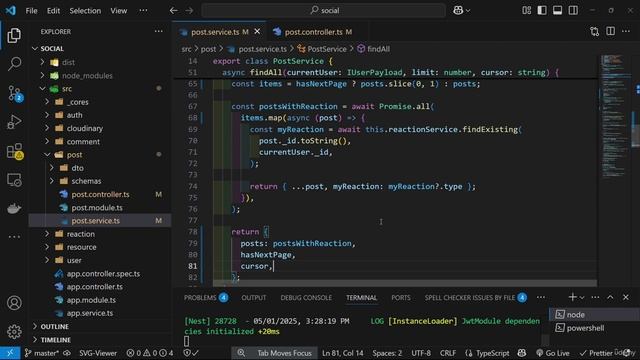This screenshot has width=640, height=360.
Task: Open terminal launch profile dropdown arrow
Action: 582,298
